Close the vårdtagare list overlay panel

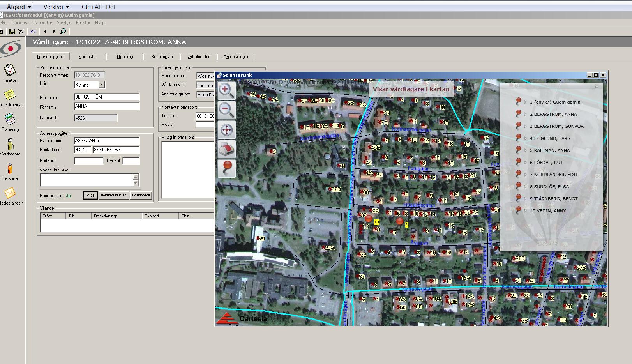tap(597, 86)
